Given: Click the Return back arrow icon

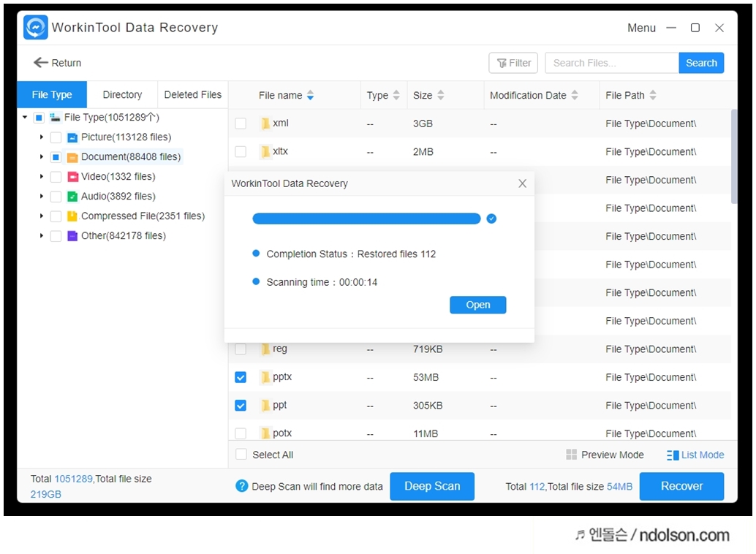Looking at the screenshot, I should pos(40,63).
